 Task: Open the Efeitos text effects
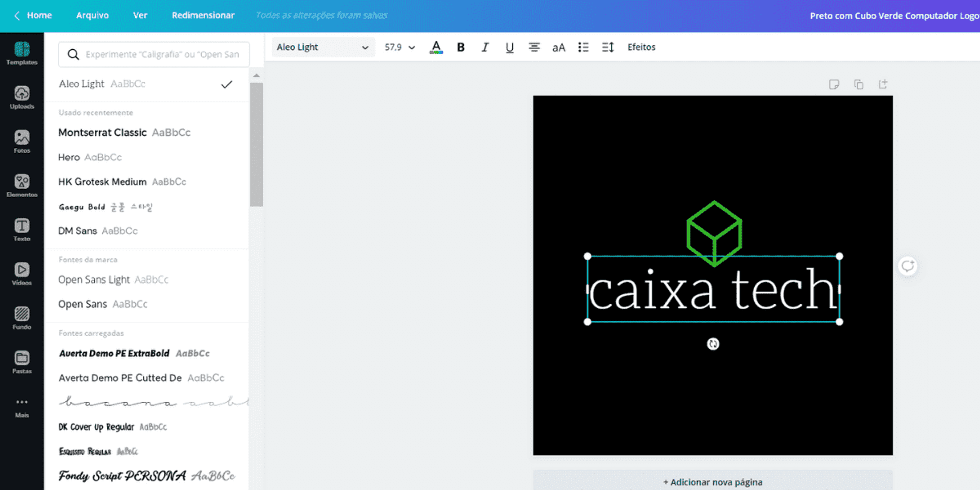click(x=641, y=47)
